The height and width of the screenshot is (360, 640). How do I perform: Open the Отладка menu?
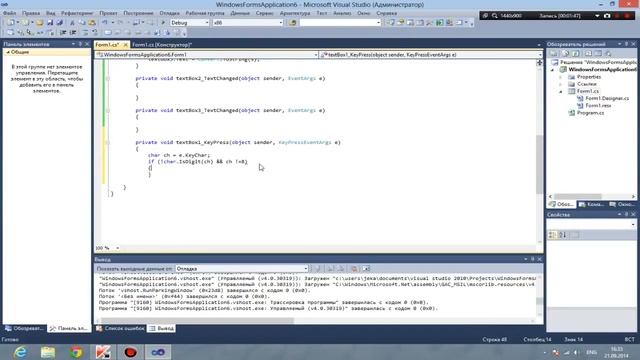tap(169, 13)
